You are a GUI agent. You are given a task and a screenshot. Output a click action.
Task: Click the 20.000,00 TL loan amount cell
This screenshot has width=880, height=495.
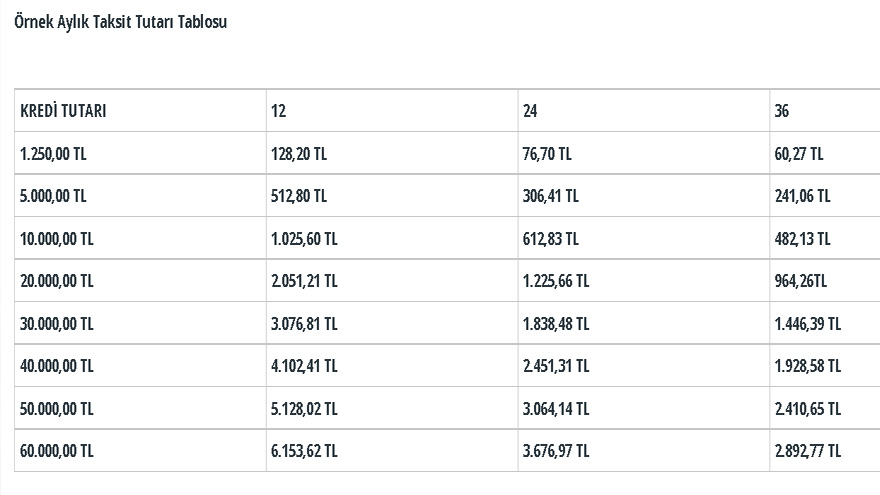[x=140, y=281]
